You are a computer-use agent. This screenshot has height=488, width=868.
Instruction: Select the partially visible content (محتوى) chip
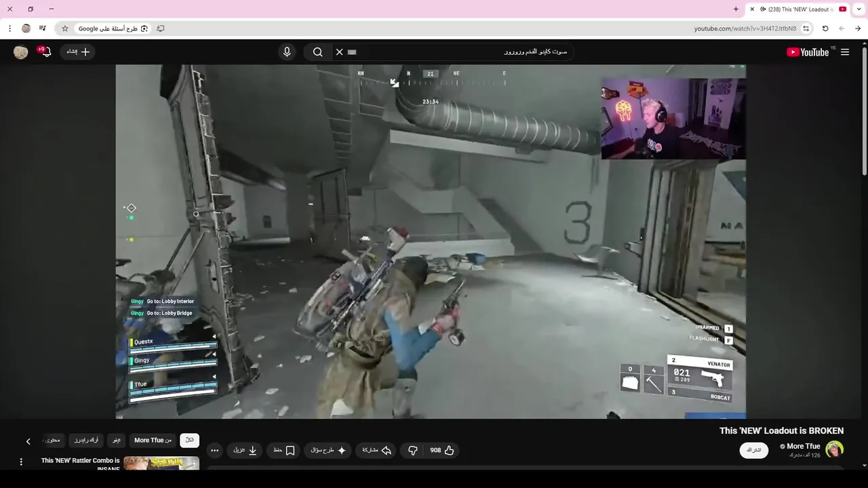53,441
